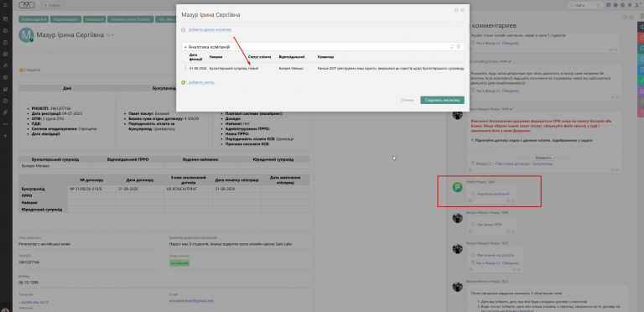Click the date cell 31-08-2026 in the dialog

[x=198, y=68]
